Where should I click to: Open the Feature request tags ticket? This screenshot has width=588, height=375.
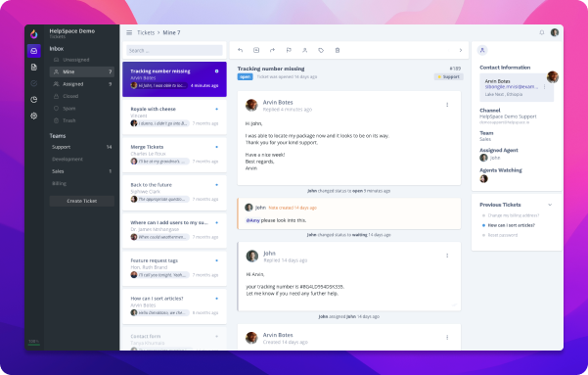(174, 268)
